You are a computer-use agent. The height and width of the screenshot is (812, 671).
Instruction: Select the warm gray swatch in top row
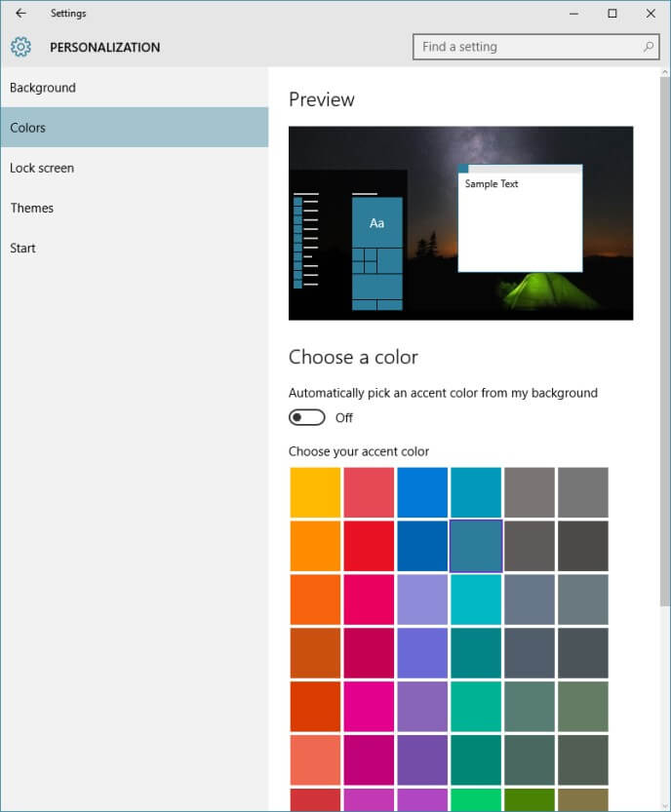coord(530,492)
